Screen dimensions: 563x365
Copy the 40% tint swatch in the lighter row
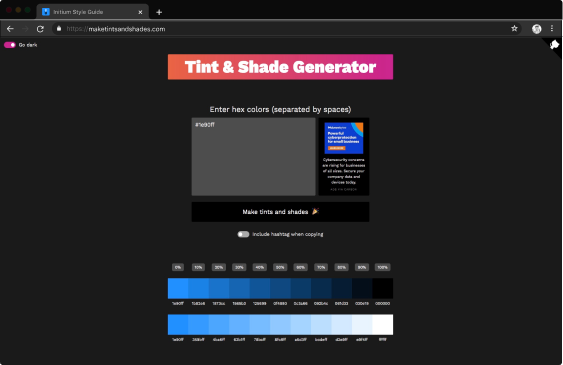(x=260, y=324)
